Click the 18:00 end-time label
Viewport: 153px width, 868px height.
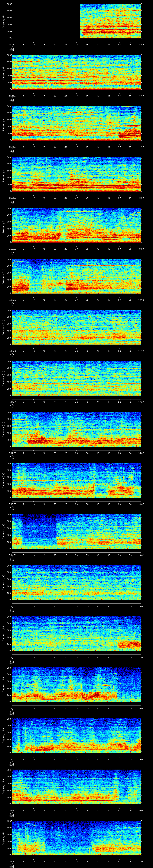pyautogui.click(x=141, y=708)
